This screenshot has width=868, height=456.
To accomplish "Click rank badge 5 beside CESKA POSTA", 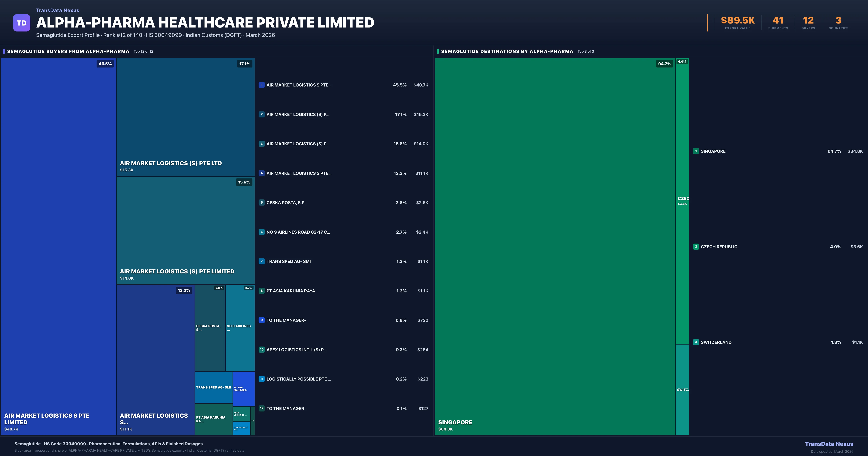I will (261, 203).
